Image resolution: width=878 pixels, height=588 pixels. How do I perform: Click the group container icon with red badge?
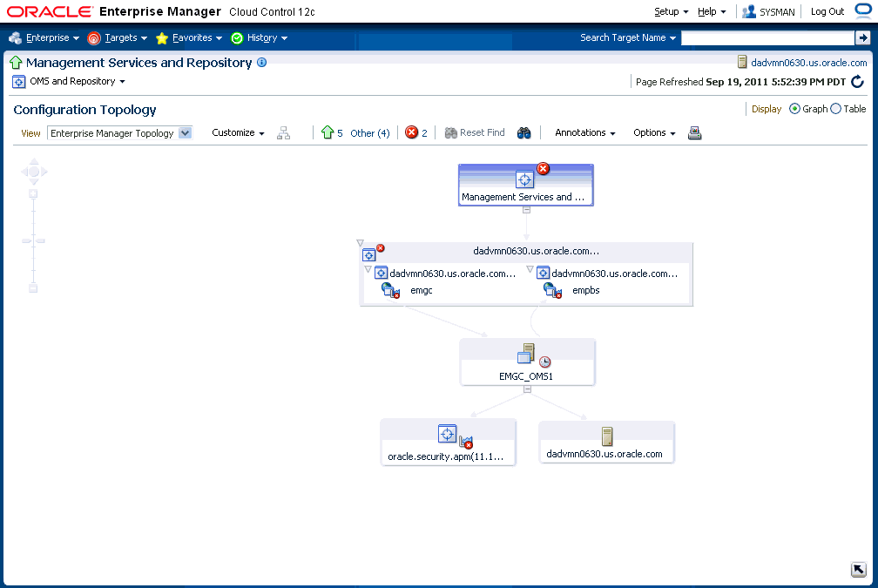click(x=369, y=255)
